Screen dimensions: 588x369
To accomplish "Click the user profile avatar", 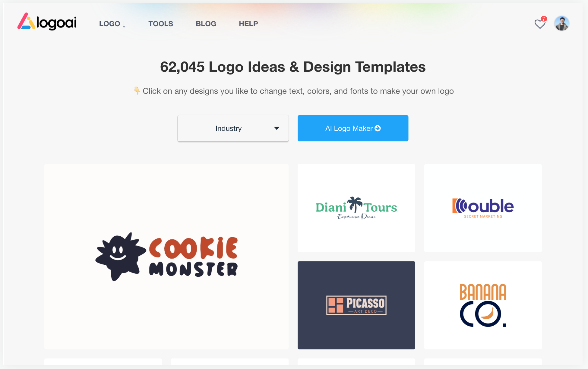I will pos(561,24).
